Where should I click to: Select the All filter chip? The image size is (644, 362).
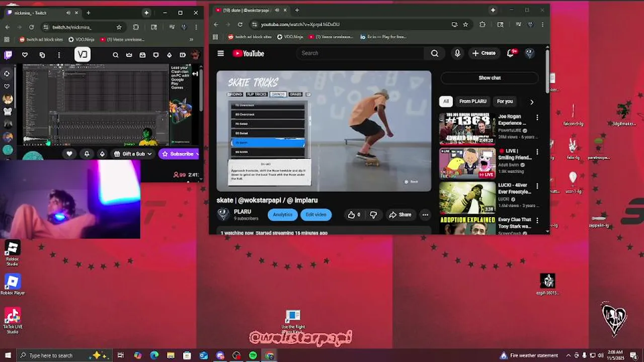click(x=446, y=102)
